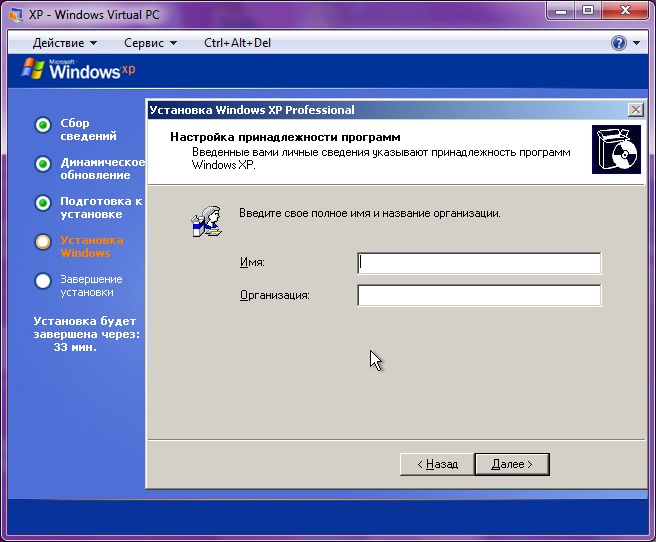Click the '33 мин.' time remaining text
This screenshot has height=542, width=656.
[x=75, y=347]
